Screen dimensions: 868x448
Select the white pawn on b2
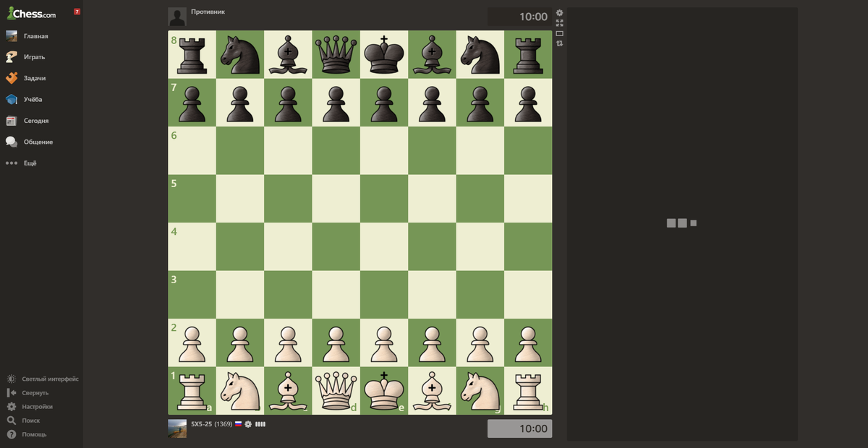[x=240, y=343]
